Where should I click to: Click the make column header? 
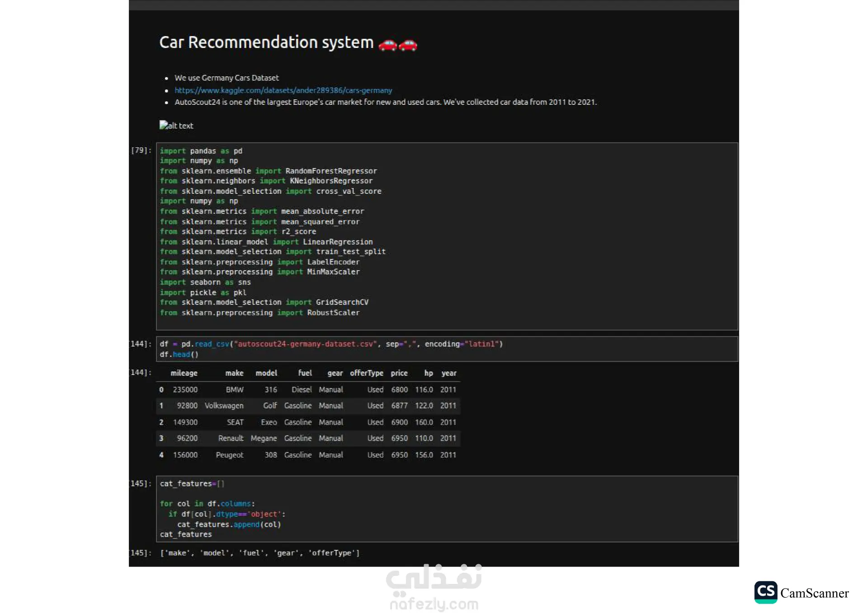coord(234,373)
